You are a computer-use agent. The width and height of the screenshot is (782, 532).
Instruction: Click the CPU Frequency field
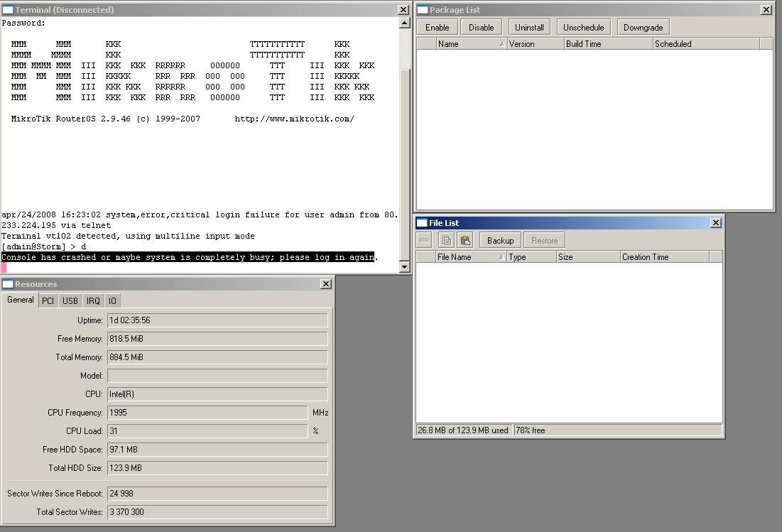pos(207,413)
